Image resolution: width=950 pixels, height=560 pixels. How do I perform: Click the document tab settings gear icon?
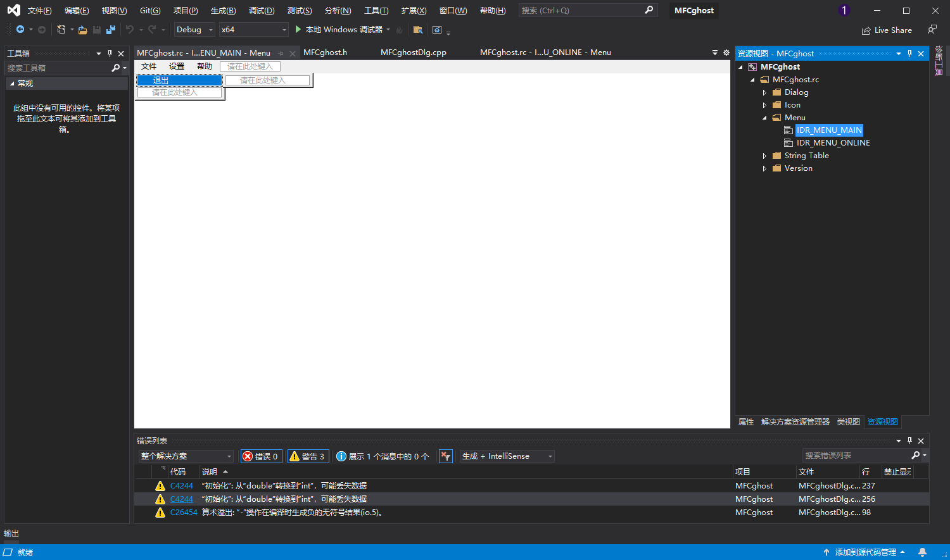point(726,53)
